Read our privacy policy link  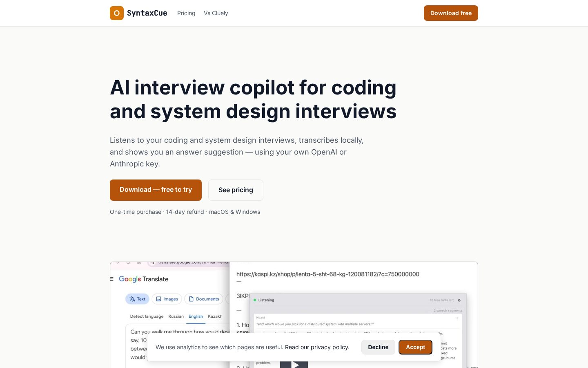tap(317, 347)
